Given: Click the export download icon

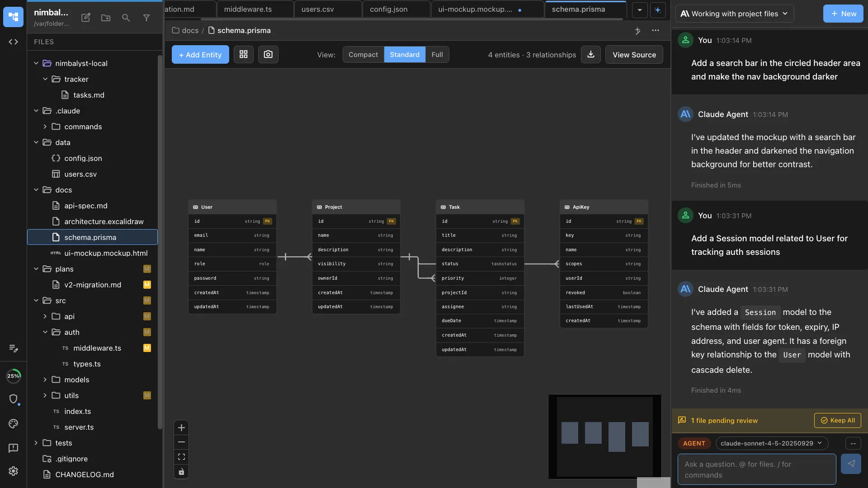Looking at the screenshot, I should coord(590,55).
